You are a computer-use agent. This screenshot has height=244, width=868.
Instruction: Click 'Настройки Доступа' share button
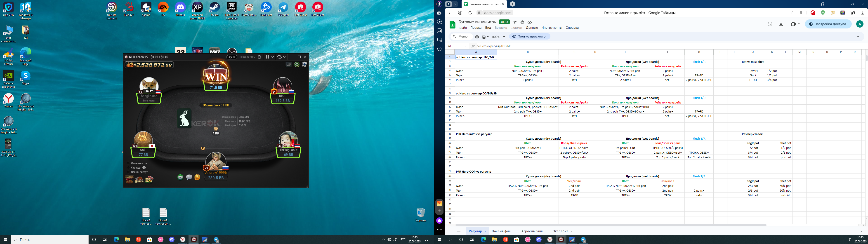click(828, 24)
